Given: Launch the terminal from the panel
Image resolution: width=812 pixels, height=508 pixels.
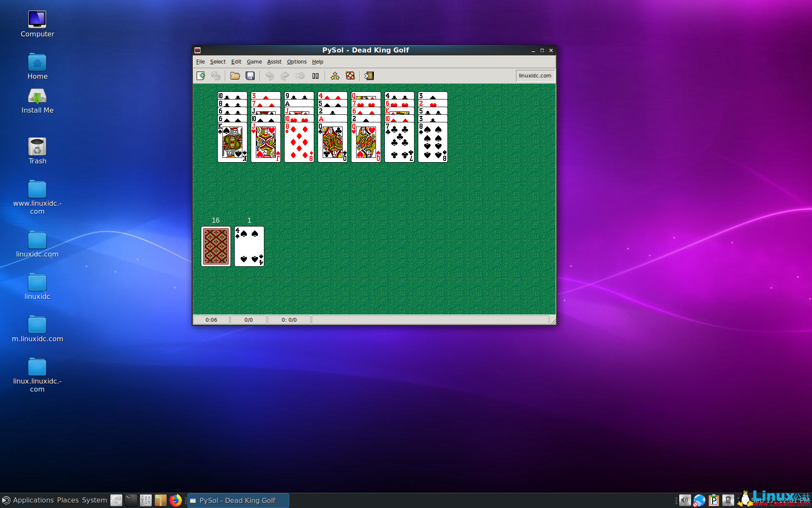Looking at the screenshot, I should pyautogui.click(x=131, y=500).
